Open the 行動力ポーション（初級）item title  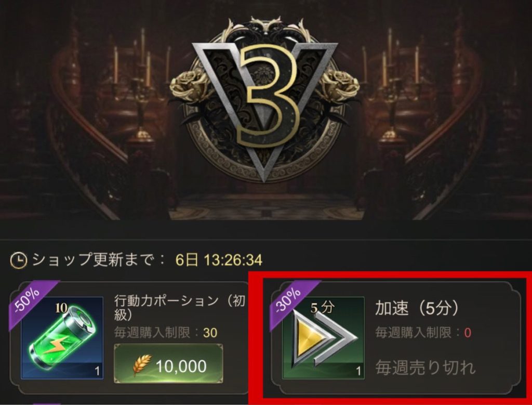click(179, 308)
